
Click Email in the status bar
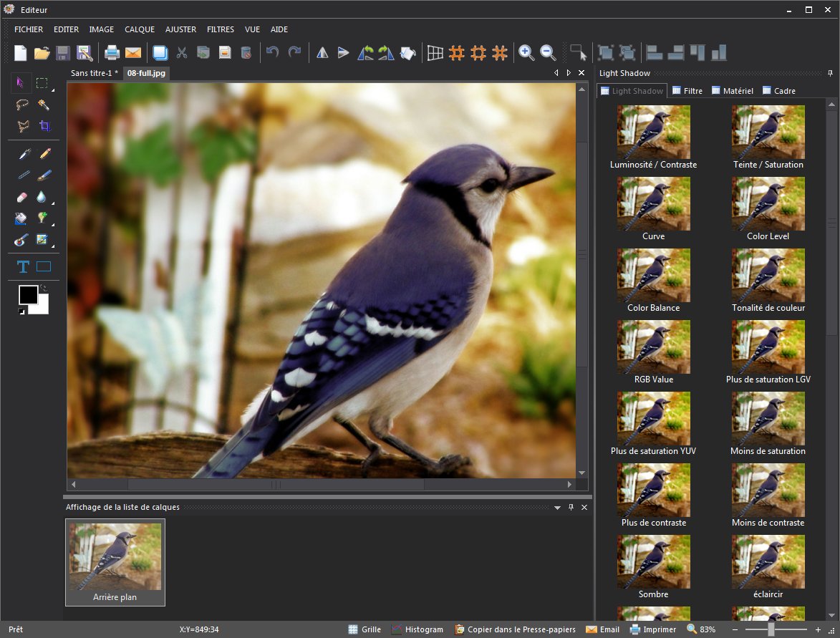(x=603, y=629)
